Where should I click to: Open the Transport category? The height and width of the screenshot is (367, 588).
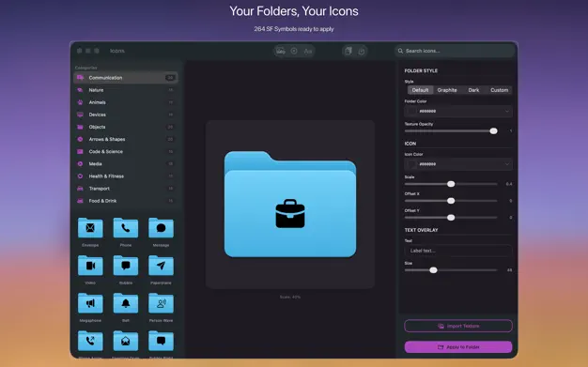126,189
